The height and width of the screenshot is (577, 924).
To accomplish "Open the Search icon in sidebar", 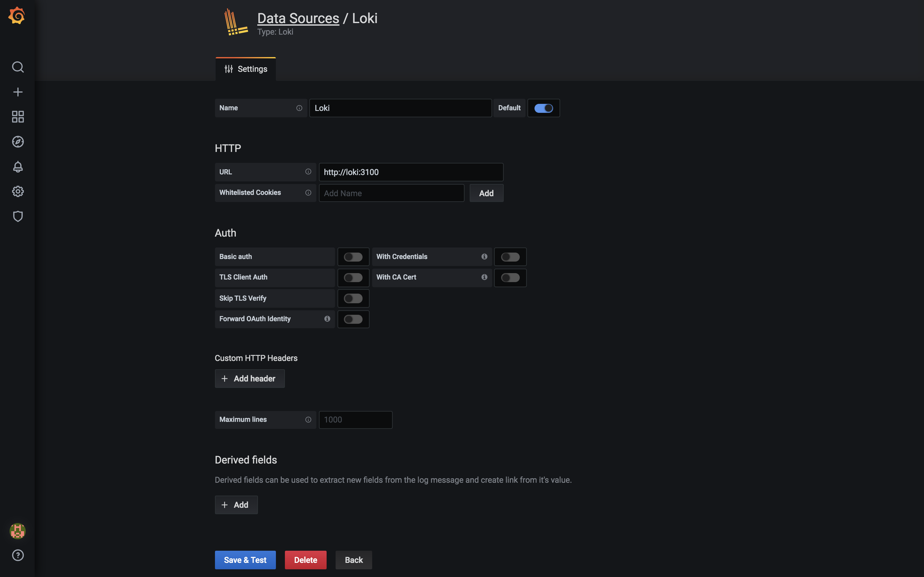I will [x=18, y=67].
